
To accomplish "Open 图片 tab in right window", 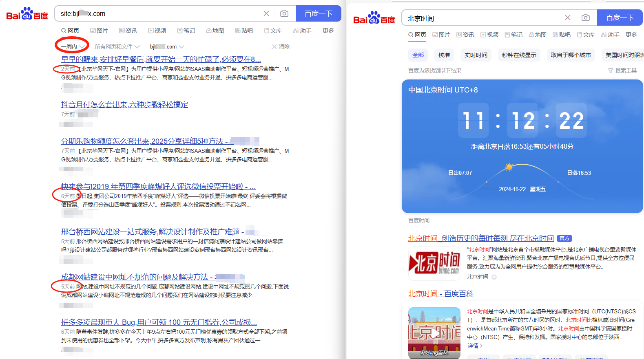I will pyautogui.click(x=441, y=35).
